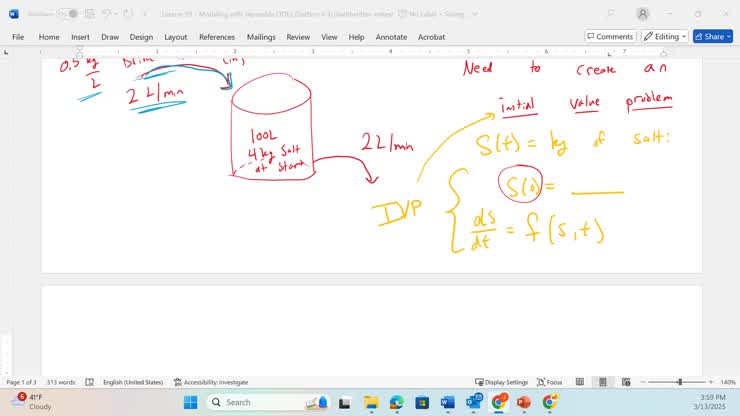Image resolution: width=740 pixels, height=416 pixels.
Task: Click the Save icon in title bar
Action: tap(90, 14)
